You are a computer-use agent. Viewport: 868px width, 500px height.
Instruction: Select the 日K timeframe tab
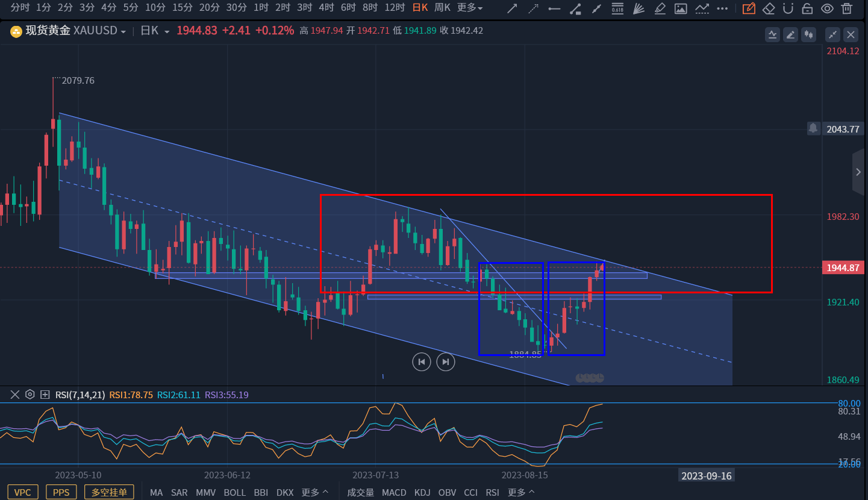(x=420, y=8)
